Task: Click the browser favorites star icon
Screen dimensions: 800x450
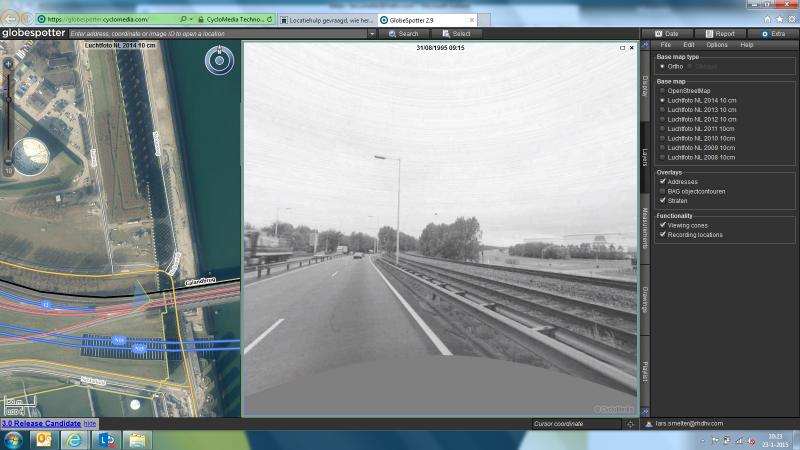Action: coord(780,19)
